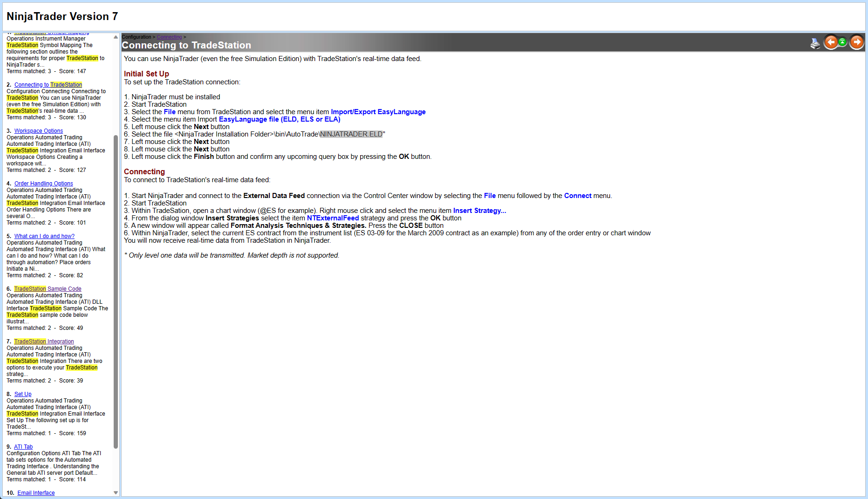This screenshot has width=868, height=499.
Task: Click the green jump-to-top icon
Action: tap(843, 42)
